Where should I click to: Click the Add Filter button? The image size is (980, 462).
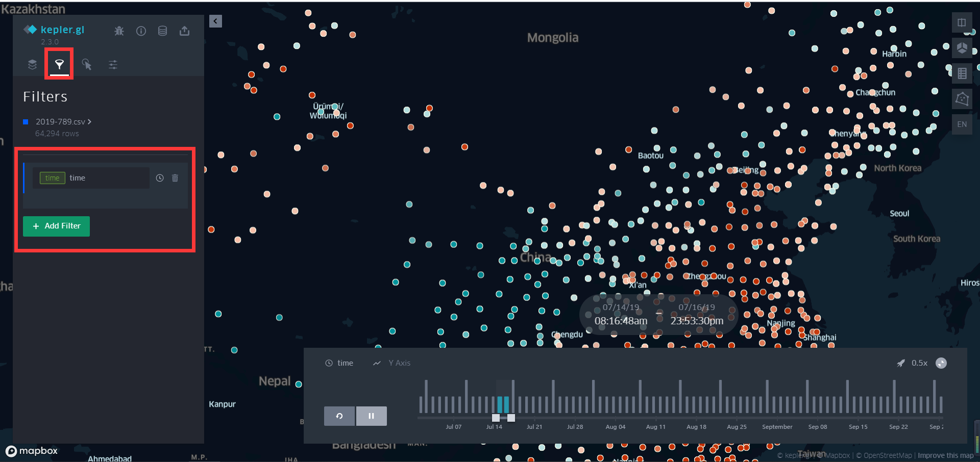click(x=56, y=226)
